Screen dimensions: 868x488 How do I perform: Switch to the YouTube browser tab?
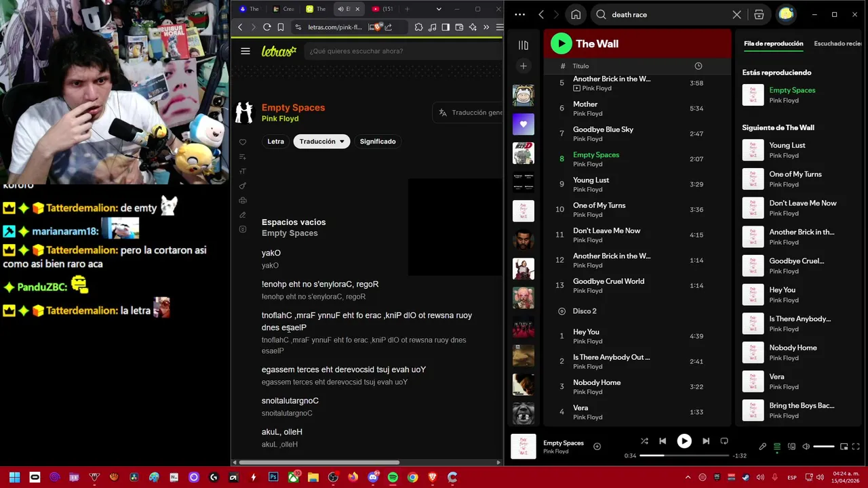(382, 9)
